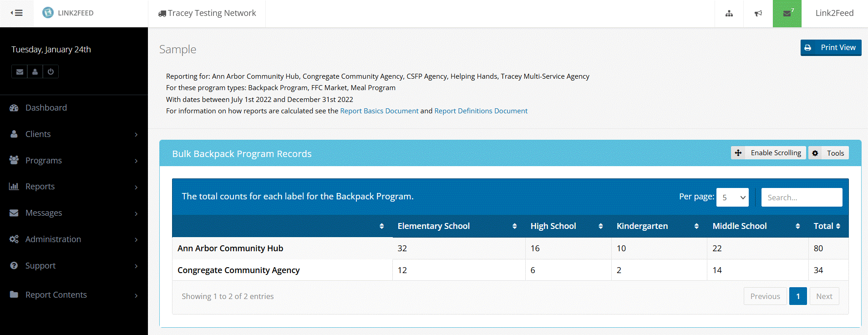Click the Administration gears icon
Image resolution: width=868 pixels, height=335 pixels.
point(14,239)
